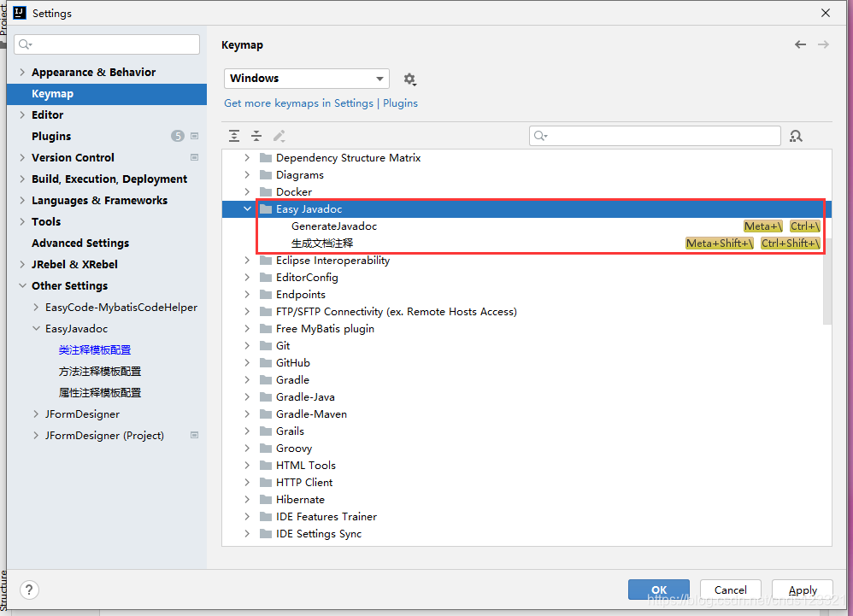Open the Structure tool window tab

[3, 590]
